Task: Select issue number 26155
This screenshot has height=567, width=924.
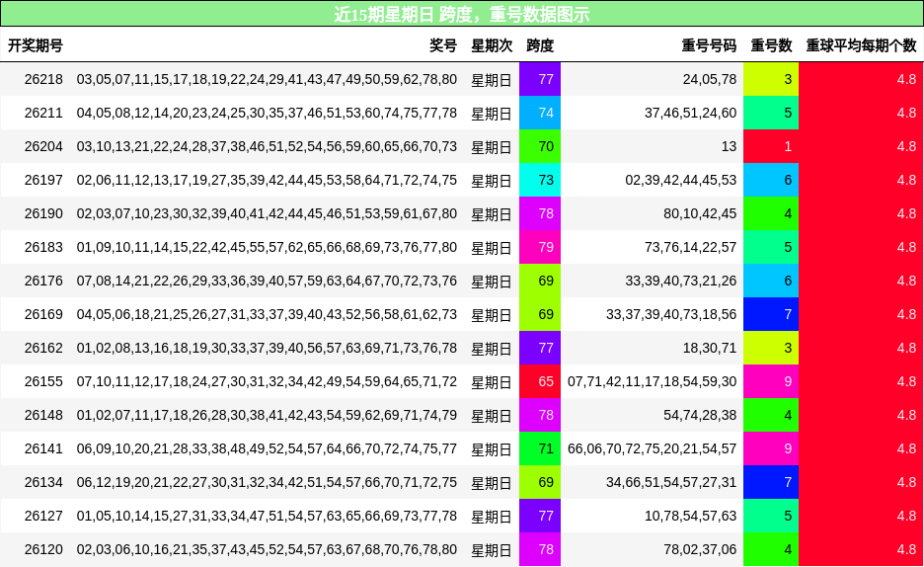Action: pyautogui.click(x=43, y=382)
